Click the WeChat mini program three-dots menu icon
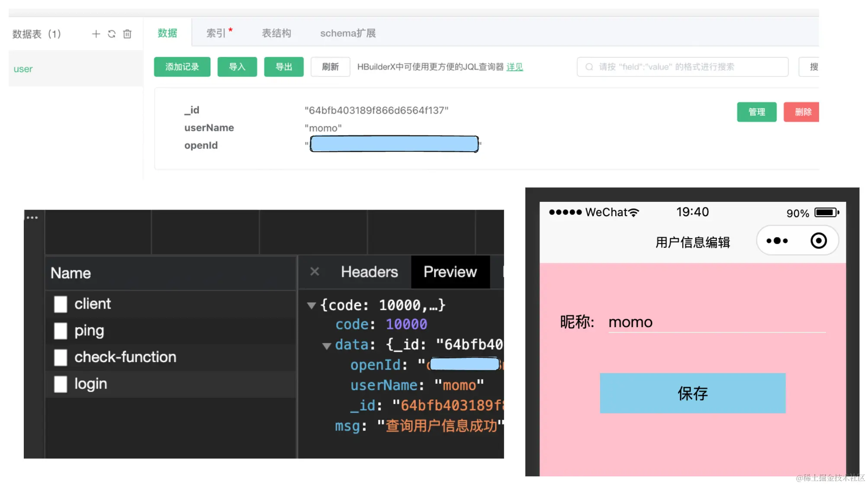 [777, 241]
